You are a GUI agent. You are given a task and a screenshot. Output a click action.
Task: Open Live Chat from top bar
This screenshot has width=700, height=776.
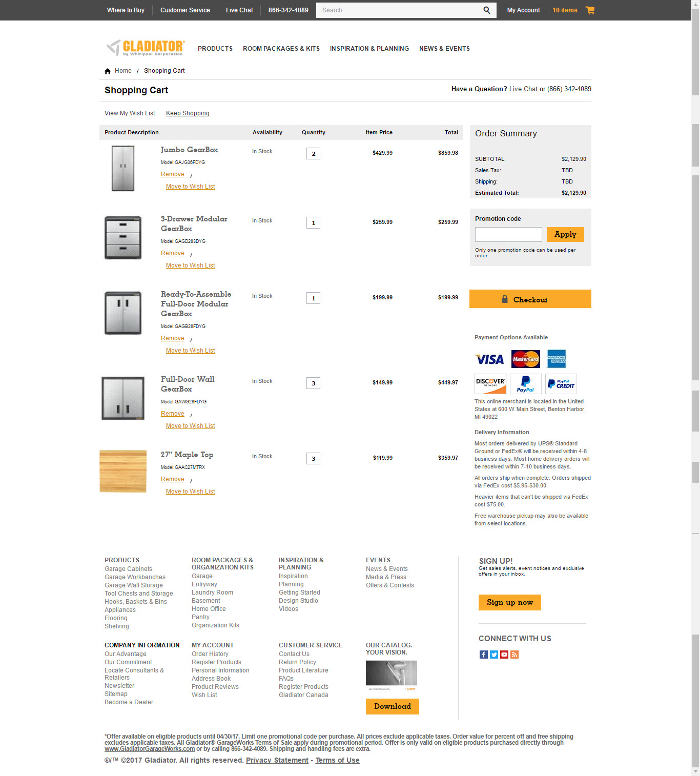239,10
